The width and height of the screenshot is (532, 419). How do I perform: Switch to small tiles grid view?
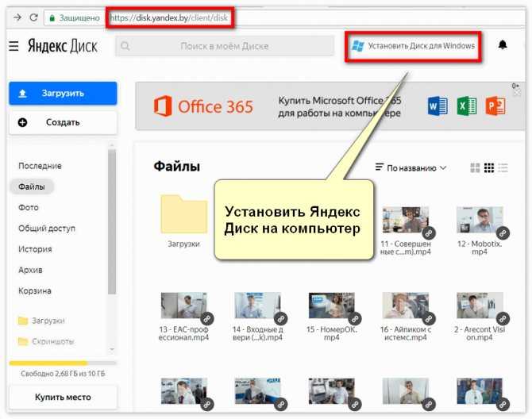[489, 167]
